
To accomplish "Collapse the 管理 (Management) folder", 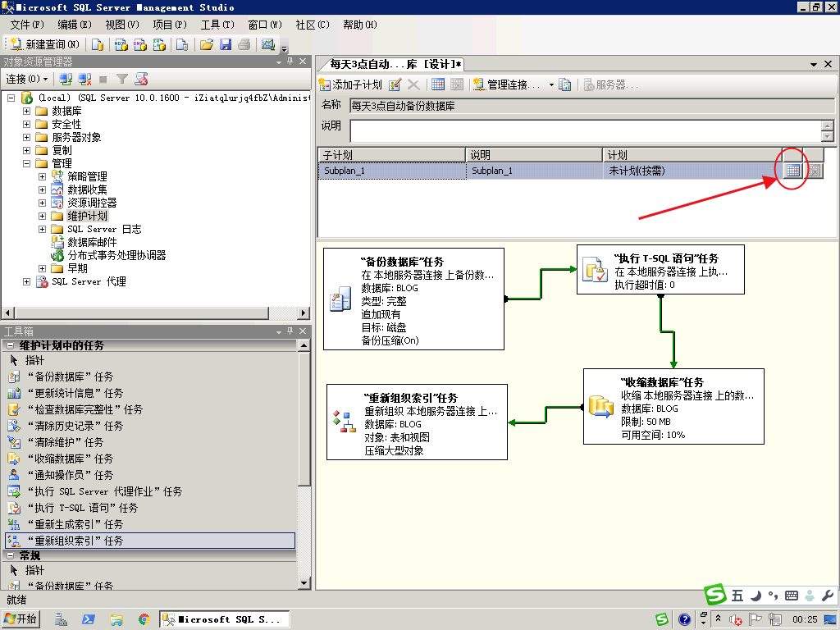I will (26, 163).
